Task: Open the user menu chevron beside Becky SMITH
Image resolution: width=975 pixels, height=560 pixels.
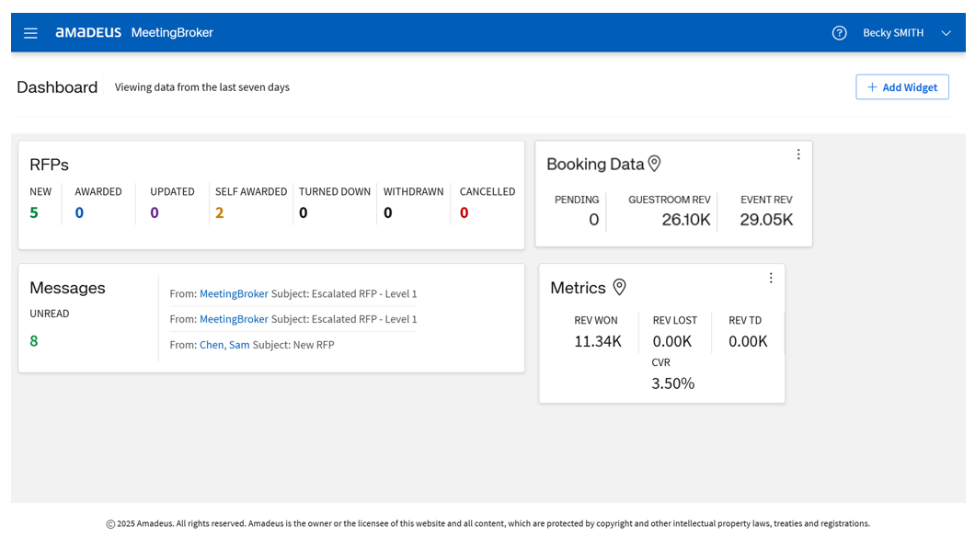Action: click(946, 33)
